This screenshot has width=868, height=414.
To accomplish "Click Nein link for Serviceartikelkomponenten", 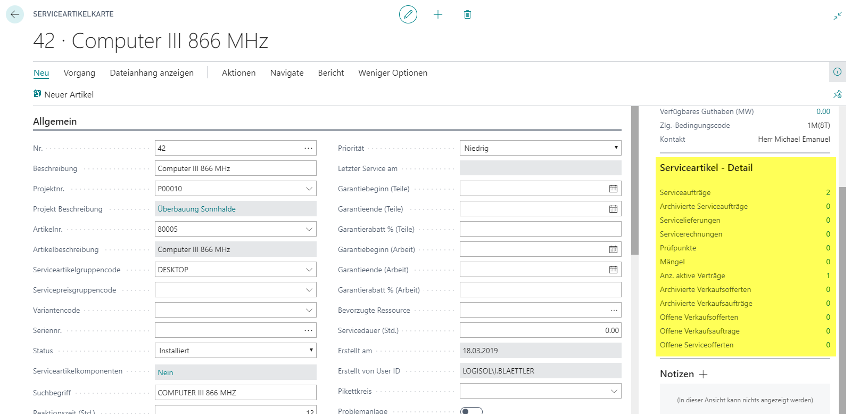I will [x=166, y=372].
